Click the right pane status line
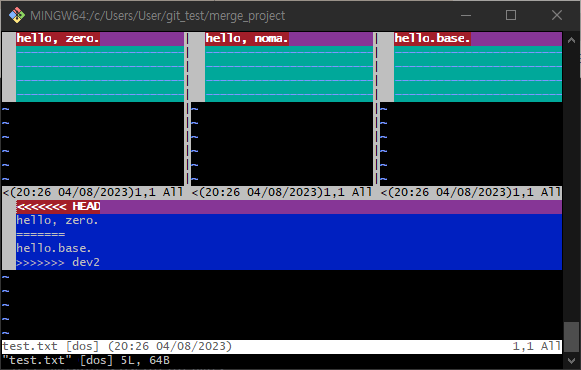 (x=471, y=193)
